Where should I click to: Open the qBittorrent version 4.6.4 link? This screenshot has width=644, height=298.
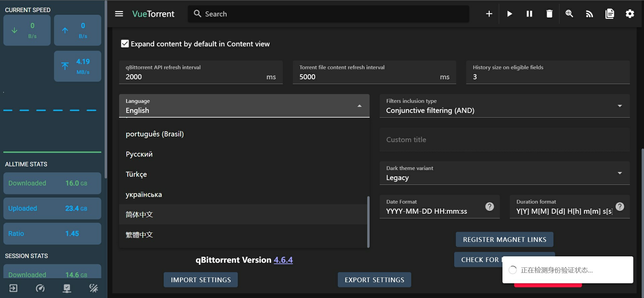pyautogui.click(x=283, y=260)
